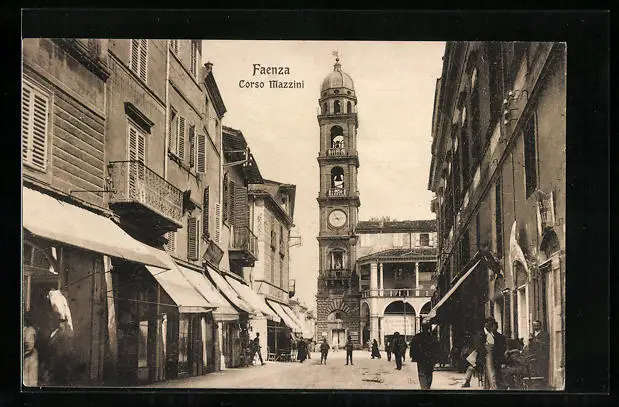The width and height of the screenshot is (619, 407).
Task: Select the arcaded loggia building beside the tower
Action: (x=398, y=285)
